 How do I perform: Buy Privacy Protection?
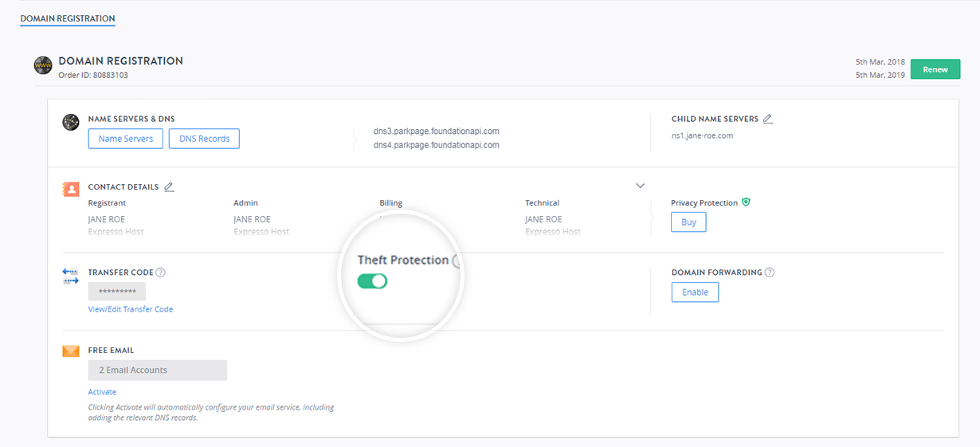[688, 222]
